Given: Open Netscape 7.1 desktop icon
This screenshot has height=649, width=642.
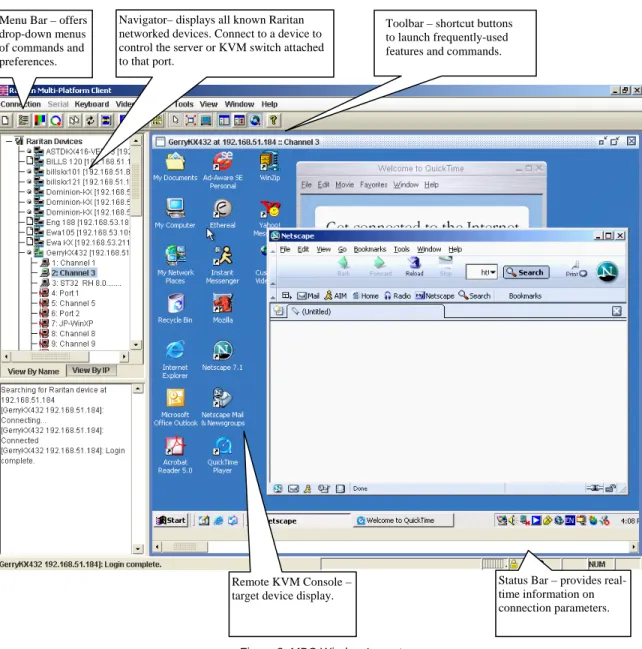Looking at the screenshot, I should pyautogui.click(x=222, y=356).
